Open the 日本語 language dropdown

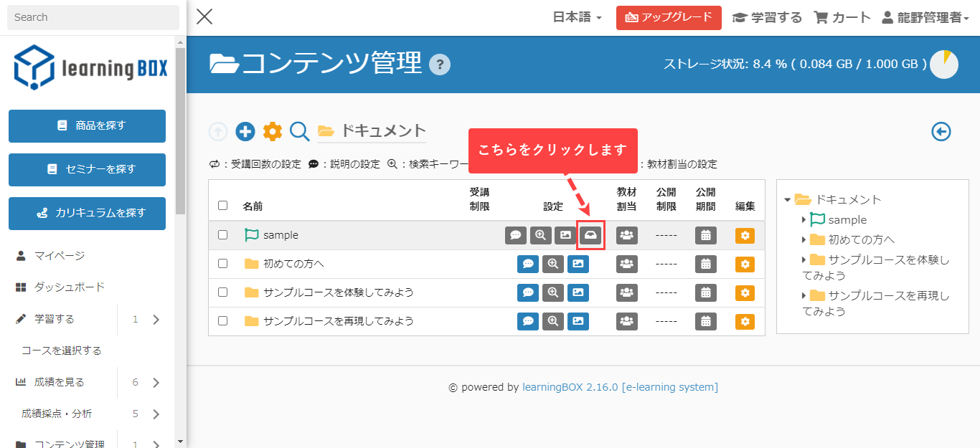[x=577, y=17]
